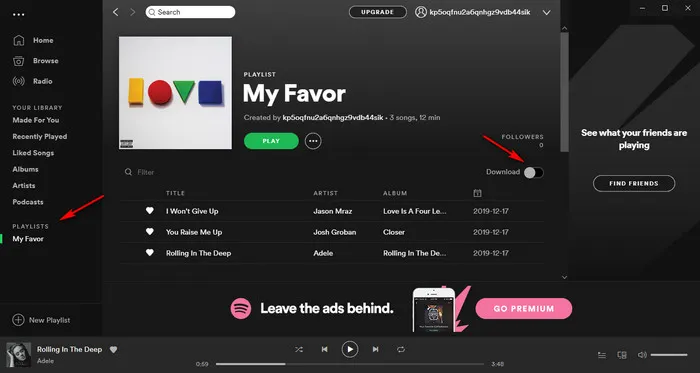Skip to the previous track
Image resolution: width=700 pixels, height=373 pixels.
click(325, 349)
